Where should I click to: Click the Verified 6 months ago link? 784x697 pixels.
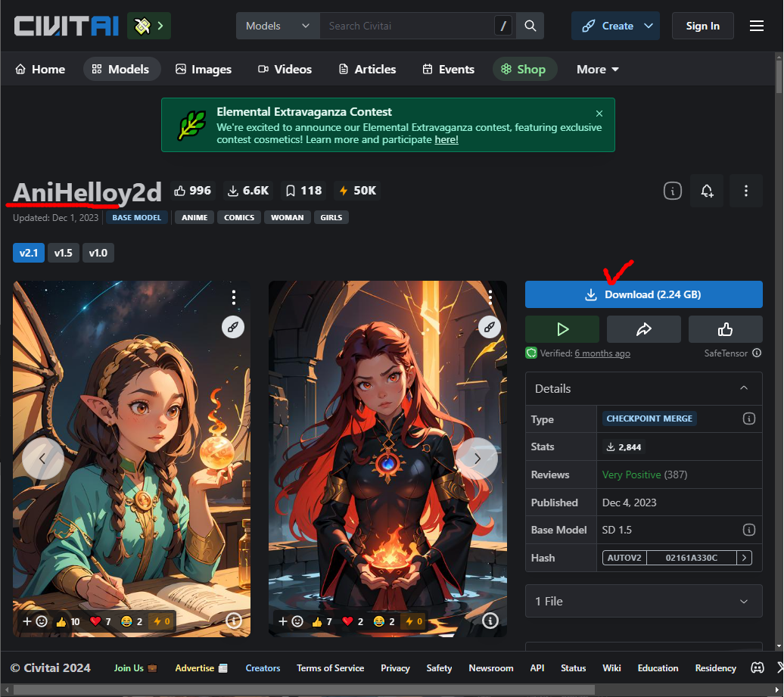coord(602,353)
